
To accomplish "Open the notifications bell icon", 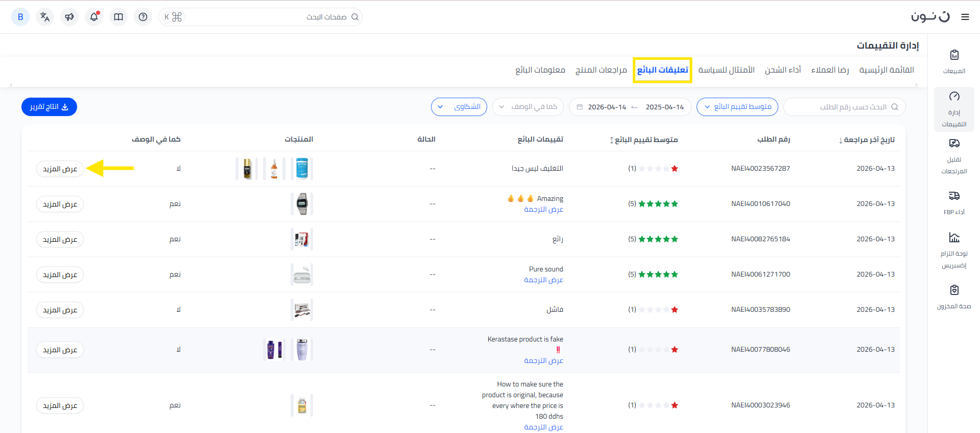I will [x=94, y=17].
